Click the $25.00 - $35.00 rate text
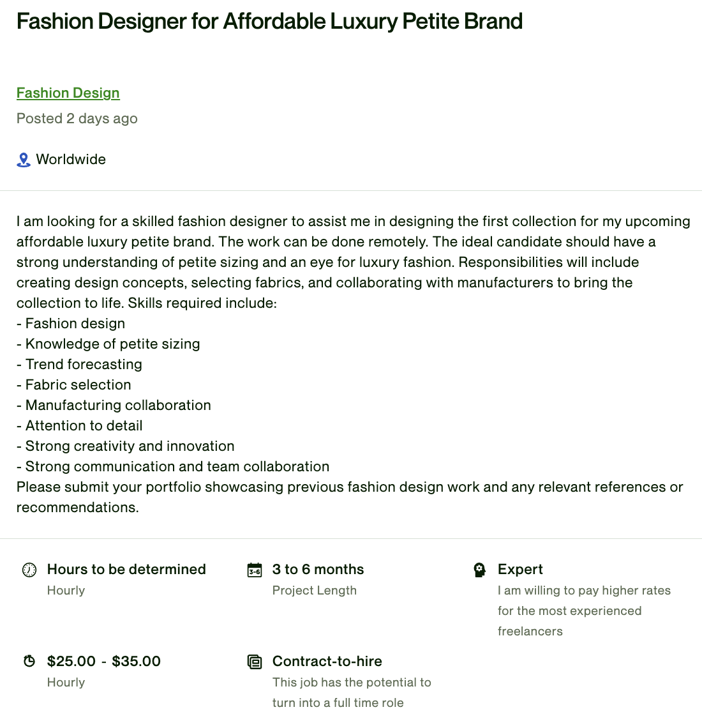Screen dimensions: 702x728 tap(104, 662)
